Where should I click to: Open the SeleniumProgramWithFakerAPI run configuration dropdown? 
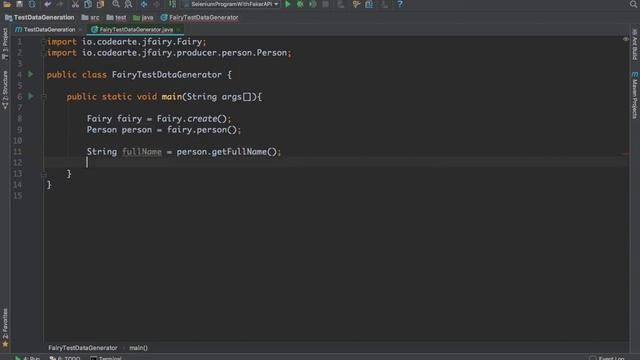[231, 4]
